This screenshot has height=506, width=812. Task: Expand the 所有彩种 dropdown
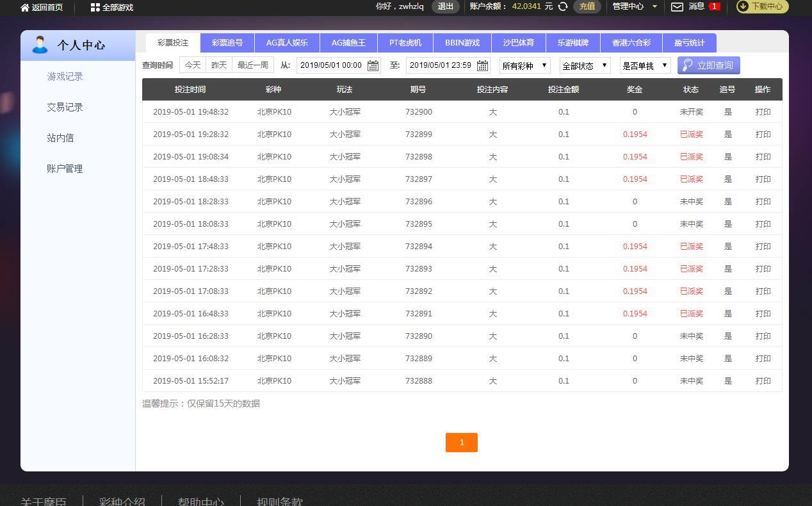coord(524,65)
